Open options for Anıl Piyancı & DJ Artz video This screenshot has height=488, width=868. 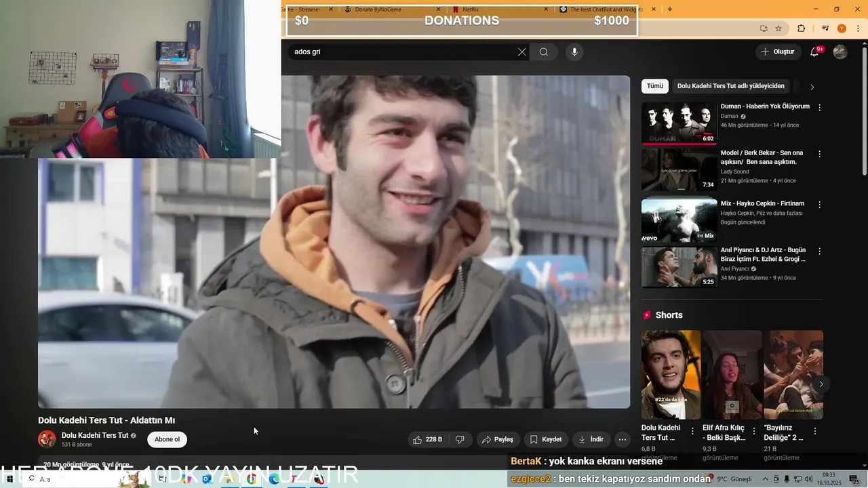click(x=819, y=251)
